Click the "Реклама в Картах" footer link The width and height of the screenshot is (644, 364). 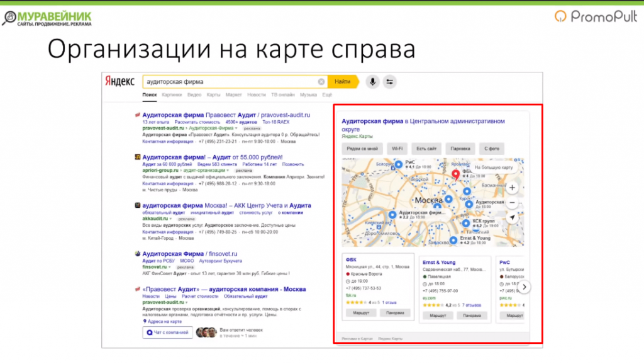[x=357, y=339]
